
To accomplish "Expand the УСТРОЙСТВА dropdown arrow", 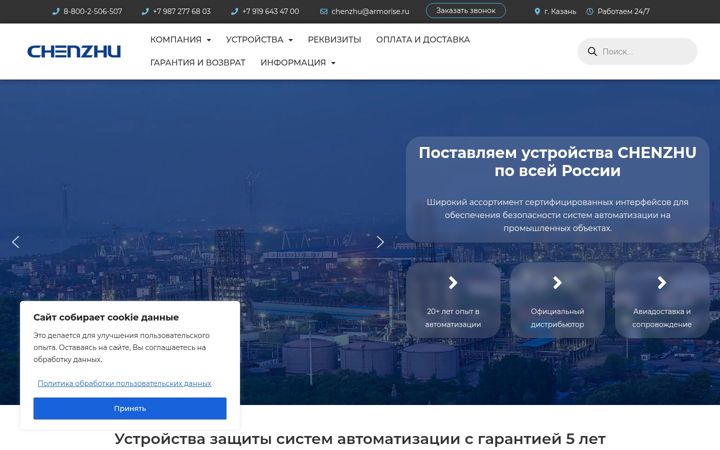I will 291,40.
